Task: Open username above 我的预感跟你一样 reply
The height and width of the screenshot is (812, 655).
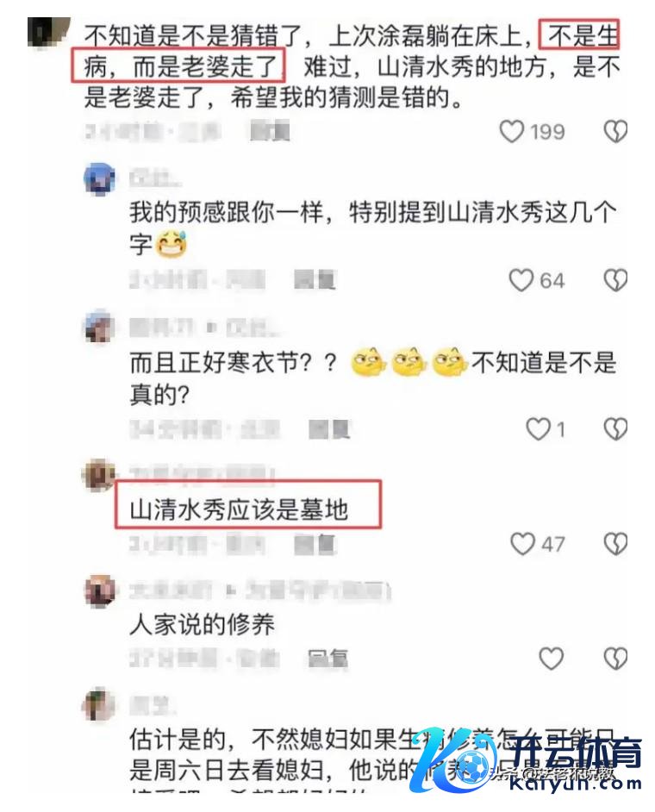Action: pyautogui.click(x=155, y=179)
